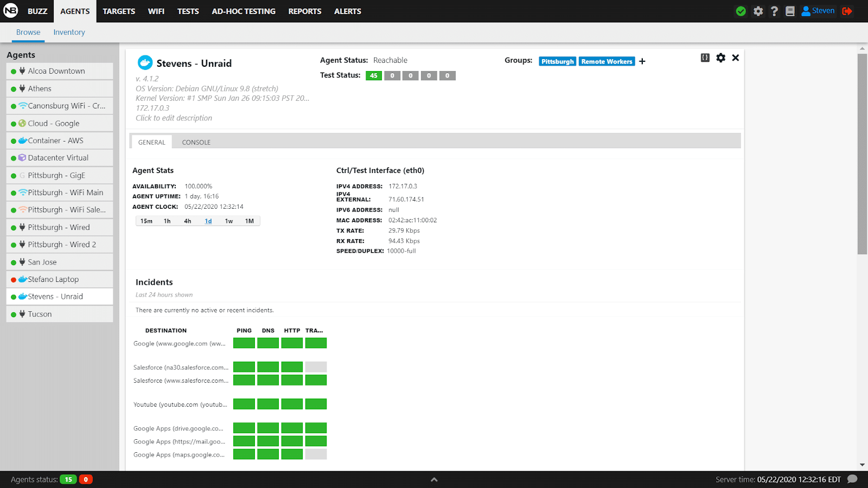868x488 pixels.
Task: Open chat bubble icon in status bar
Action: pyautogui.click(x=852, y=479)
